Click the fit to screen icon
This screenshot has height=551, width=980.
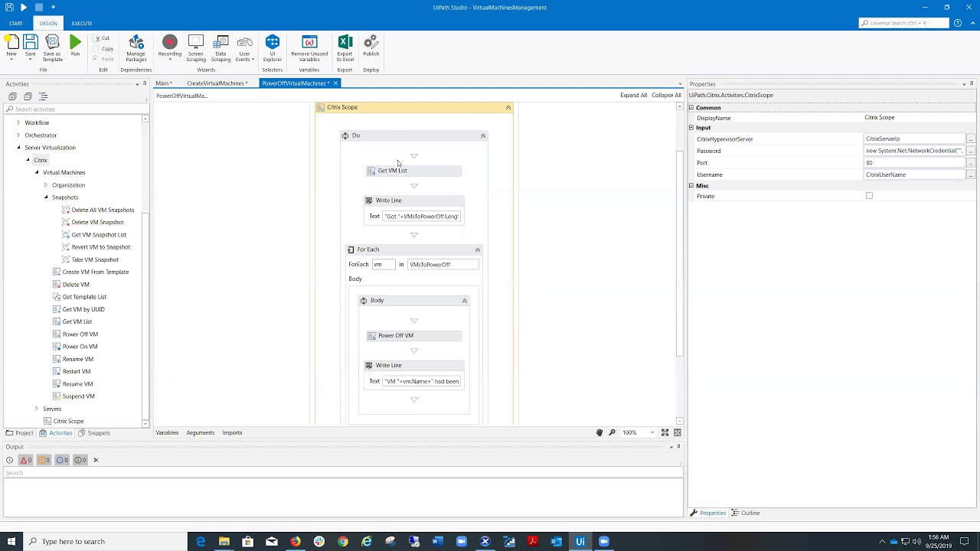click(665, 433)
